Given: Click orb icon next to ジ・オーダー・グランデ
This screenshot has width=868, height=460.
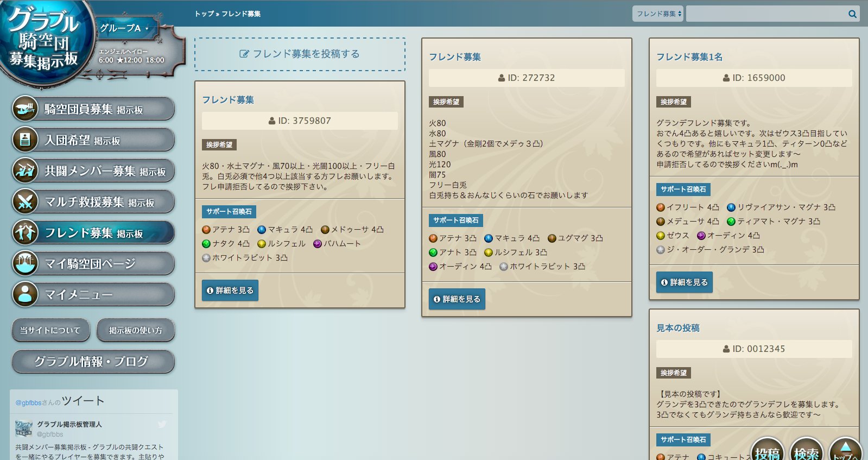Looking at the screenshot, I should [661, 250].
